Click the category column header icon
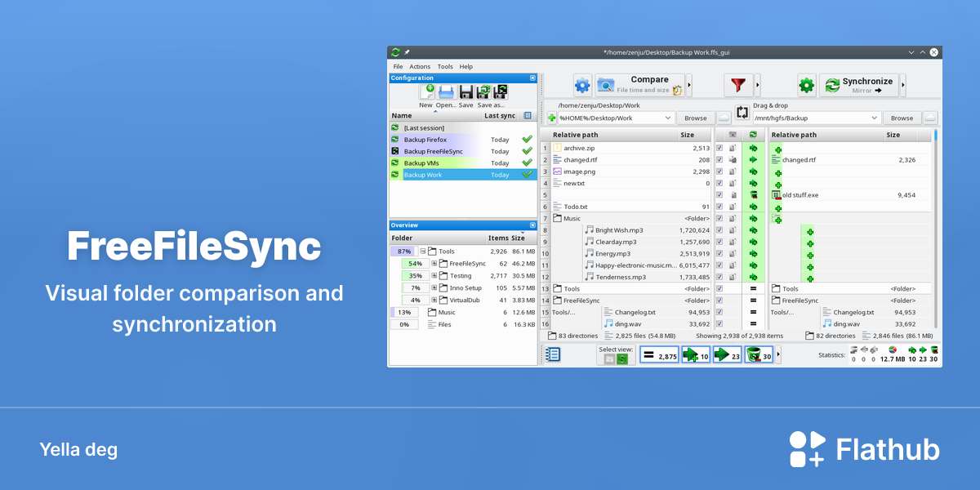Viewport: 980px width, 490px height. click(733, 135)
